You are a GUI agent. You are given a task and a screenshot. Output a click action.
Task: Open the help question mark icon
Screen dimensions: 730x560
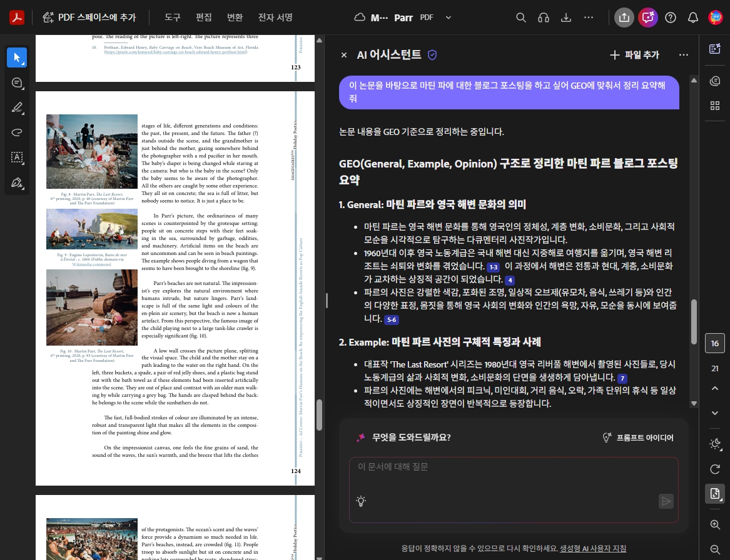point(671,17)
